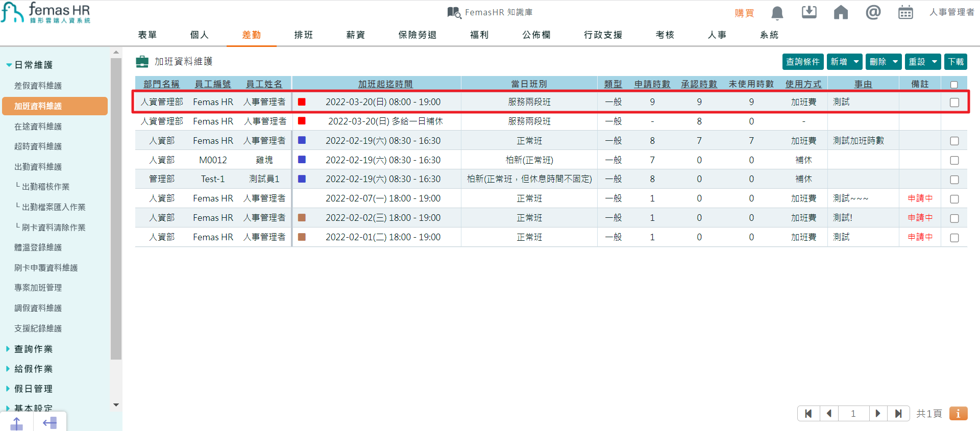This screenshot has height=431, width=980.
Task: Click the collapse sidebar arrow icon
Action: 50,423
